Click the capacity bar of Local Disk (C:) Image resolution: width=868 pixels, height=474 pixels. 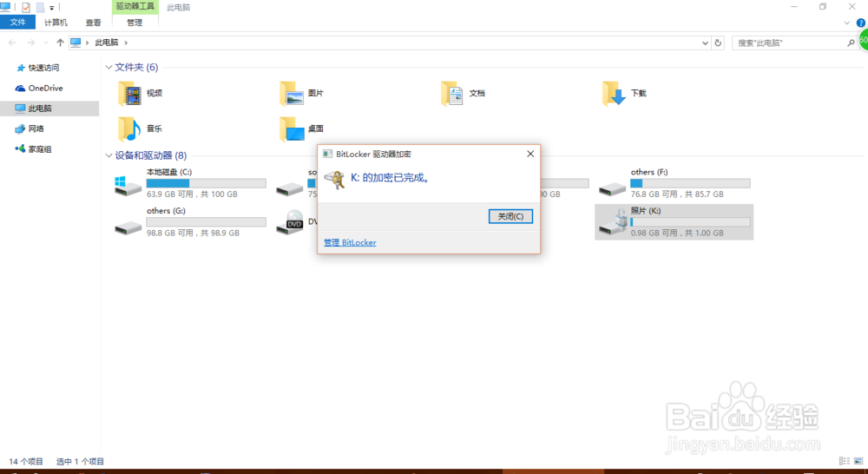tap(206, 183)
